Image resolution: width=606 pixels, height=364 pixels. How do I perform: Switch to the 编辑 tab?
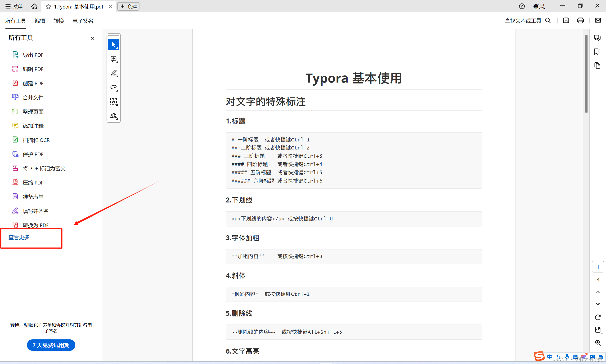coord(40,21)
